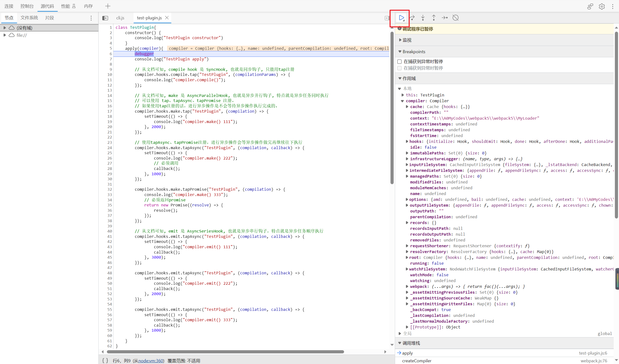Expand the file:// tree node

click(4, 35)
